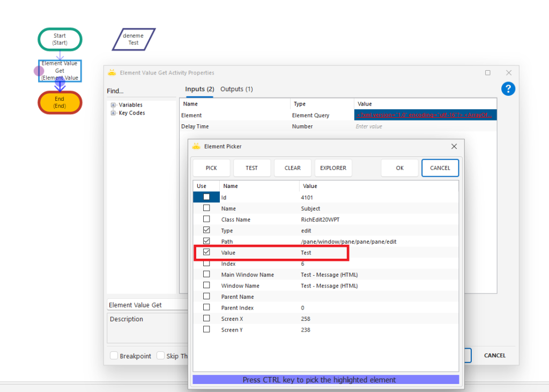Click the purple circle breakpoint marker on activity
Image resolution: width=549 pixels, height=392 pixels.
tap(39, 70)
